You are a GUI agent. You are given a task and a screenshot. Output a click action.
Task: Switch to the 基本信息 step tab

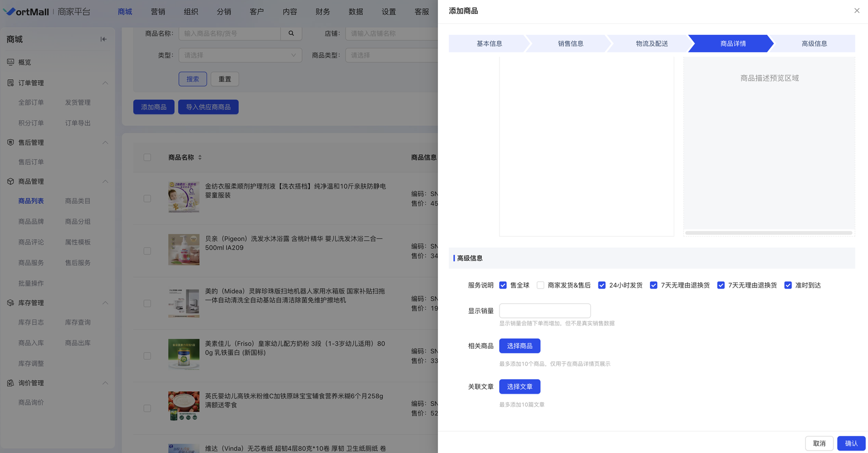click(489, 43)
